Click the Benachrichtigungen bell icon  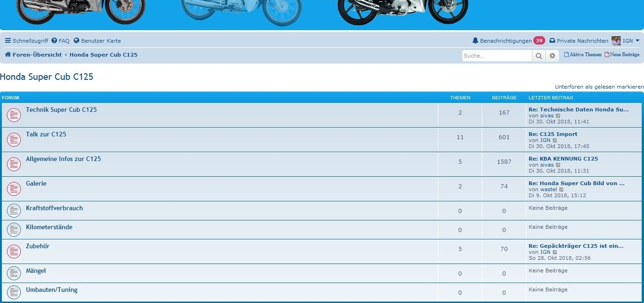point(475,41)
